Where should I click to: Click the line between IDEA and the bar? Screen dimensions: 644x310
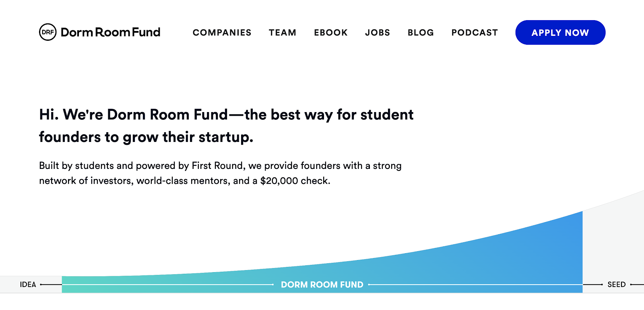(51, 285)
